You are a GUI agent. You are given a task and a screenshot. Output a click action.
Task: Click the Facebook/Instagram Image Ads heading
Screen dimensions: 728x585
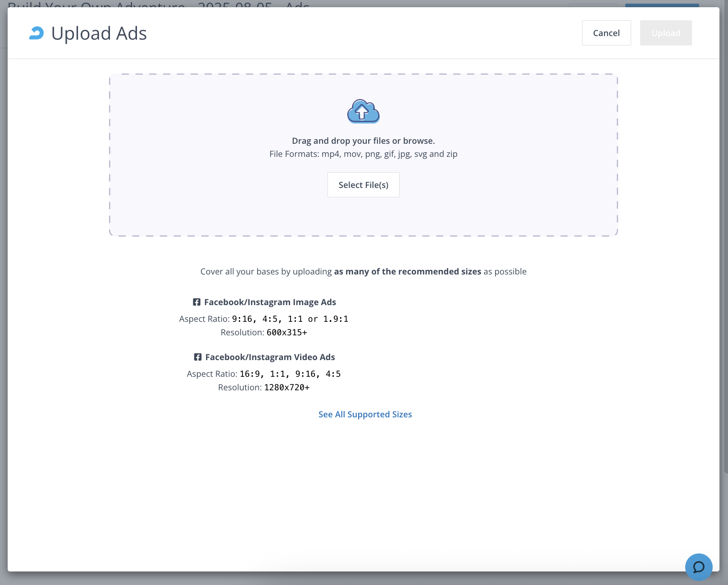coord(270,302)
